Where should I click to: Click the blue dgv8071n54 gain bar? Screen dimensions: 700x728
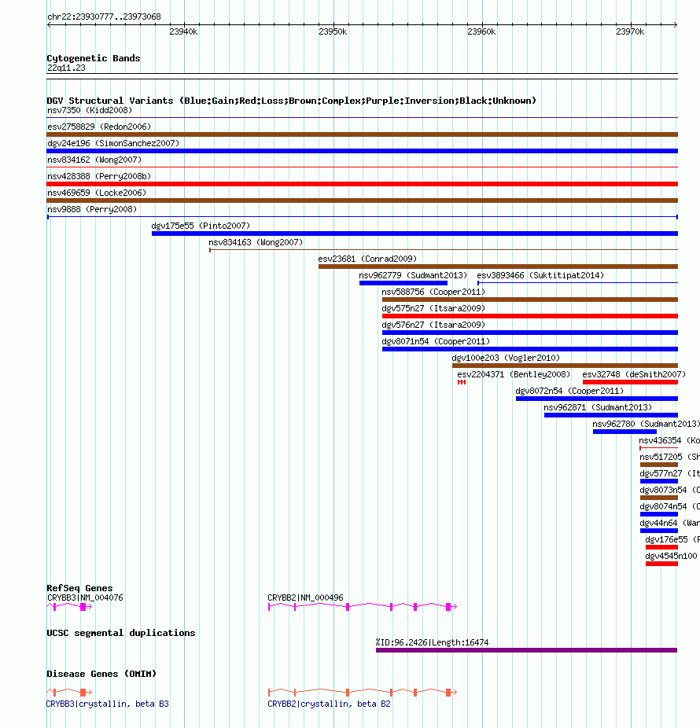[530, 349]
